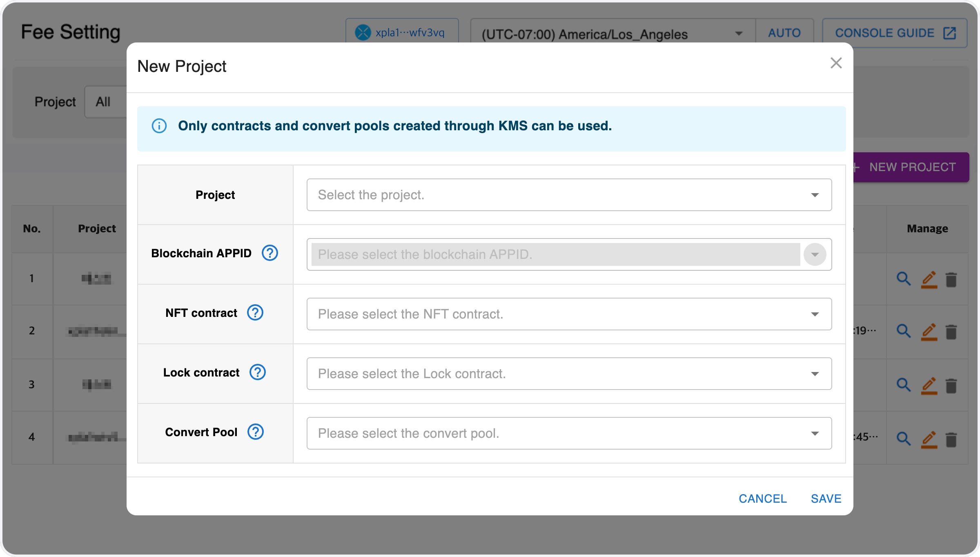Click the trash icon in row 3
980x557 pixels.
point(951,385)
